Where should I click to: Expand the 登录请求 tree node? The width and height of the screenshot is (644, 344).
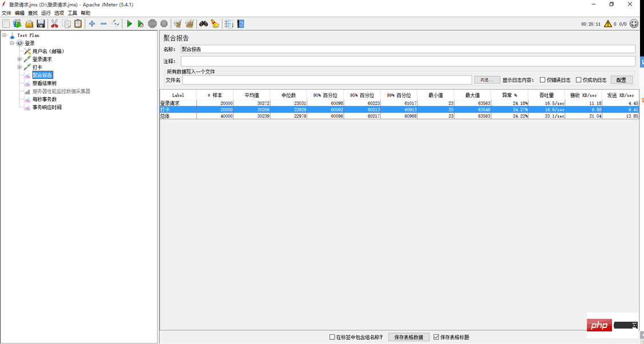(x=19, y=59)
